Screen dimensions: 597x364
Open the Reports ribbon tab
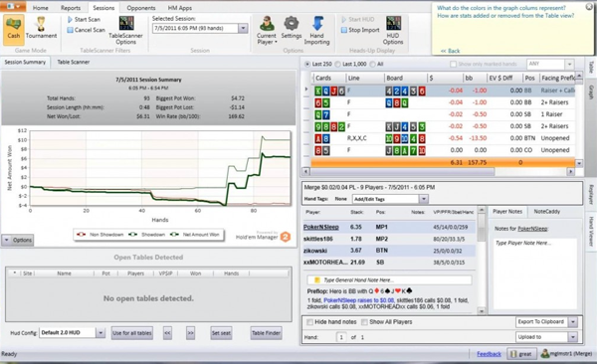pyautogui.click(x=71, y=8)
